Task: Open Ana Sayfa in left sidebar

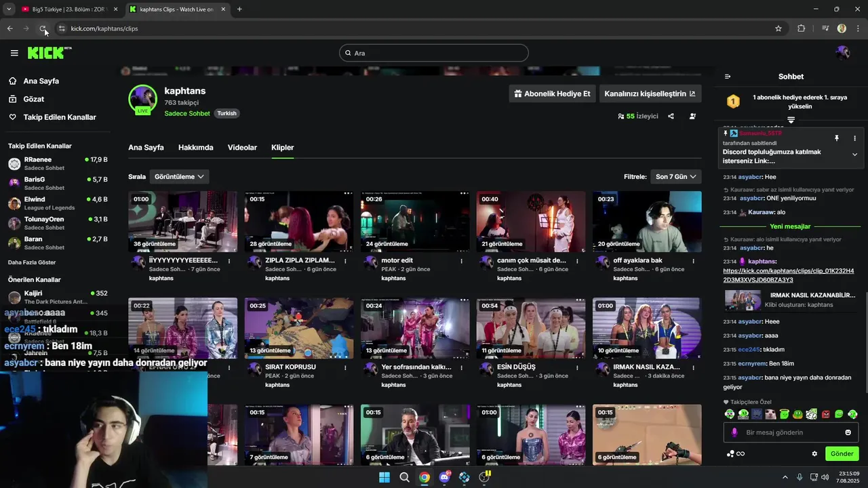Action: coord(41,81)
